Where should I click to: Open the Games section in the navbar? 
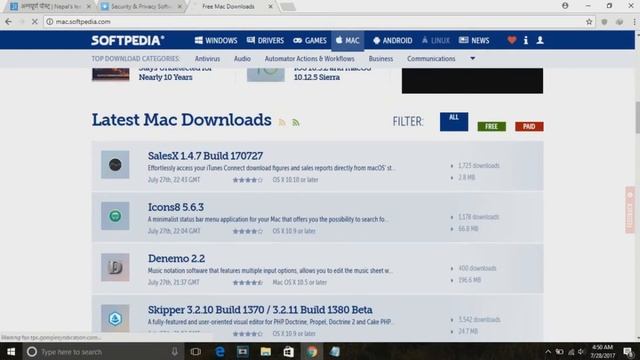click(310, 40)
